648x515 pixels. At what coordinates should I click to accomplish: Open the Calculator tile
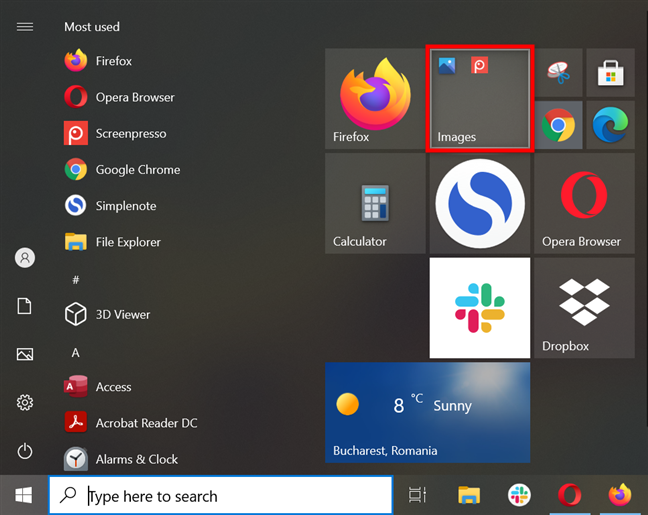375,203
